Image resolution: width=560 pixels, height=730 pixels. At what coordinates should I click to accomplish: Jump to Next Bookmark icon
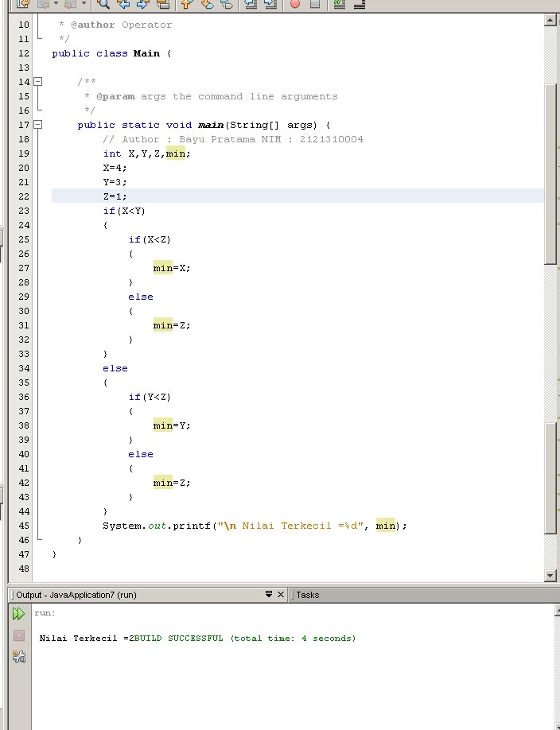[x=207, y=4]
